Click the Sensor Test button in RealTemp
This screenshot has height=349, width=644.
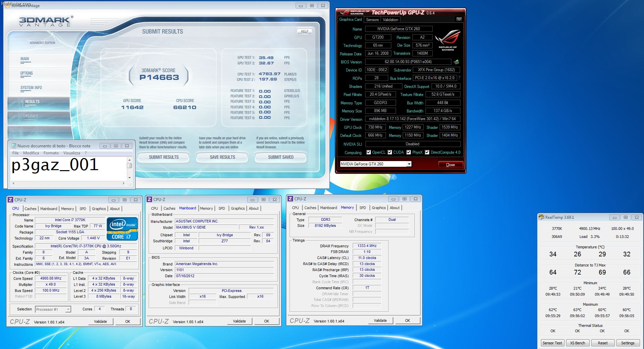click(552, 343)
